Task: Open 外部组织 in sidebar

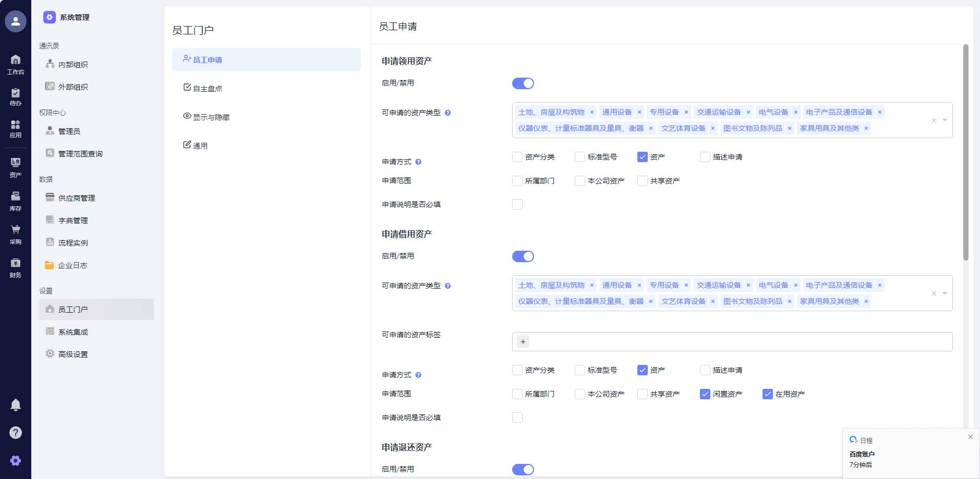Action: coord(96,87)
